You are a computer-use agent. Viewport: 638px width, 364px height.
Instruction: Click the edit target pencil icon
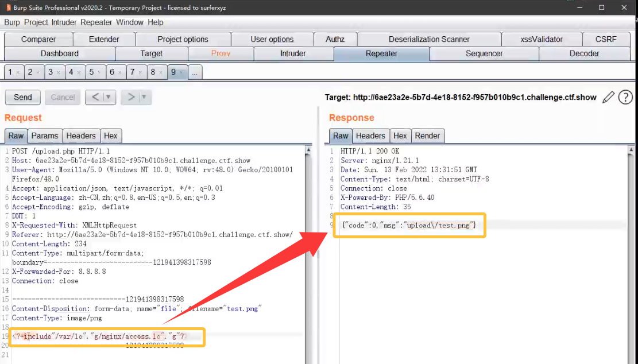tap(608, 97)
